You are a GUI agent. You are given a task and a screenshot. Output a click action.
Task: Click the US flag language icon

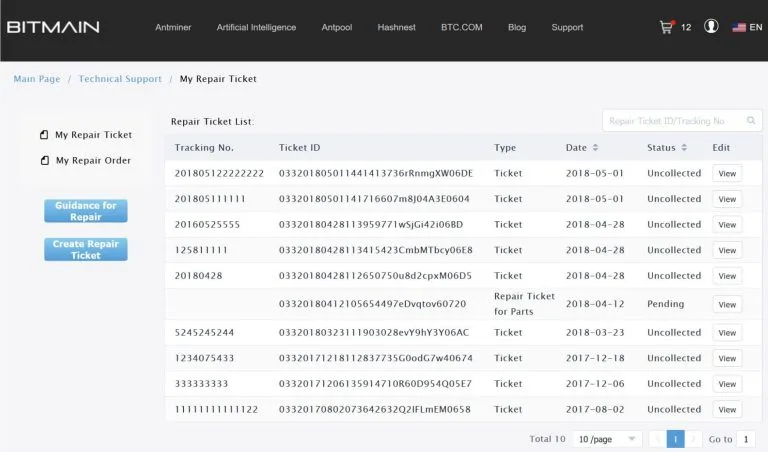(x=739, y=28)
